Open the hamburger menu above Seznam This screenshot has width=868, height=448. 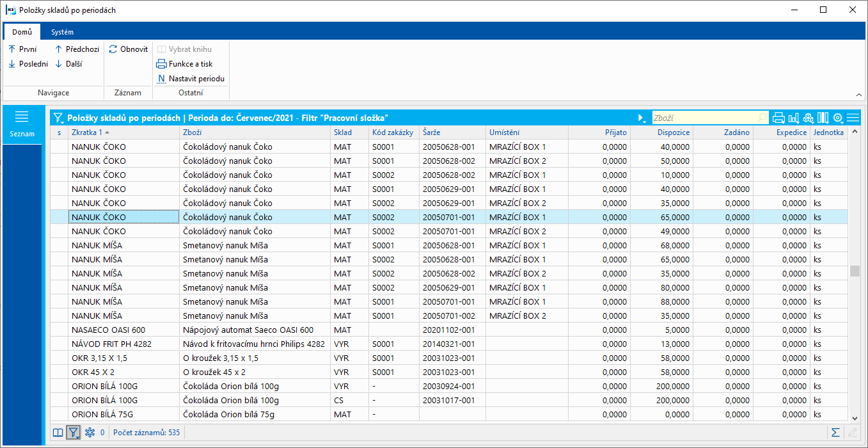pyautogui.click(x=22, y=116)
